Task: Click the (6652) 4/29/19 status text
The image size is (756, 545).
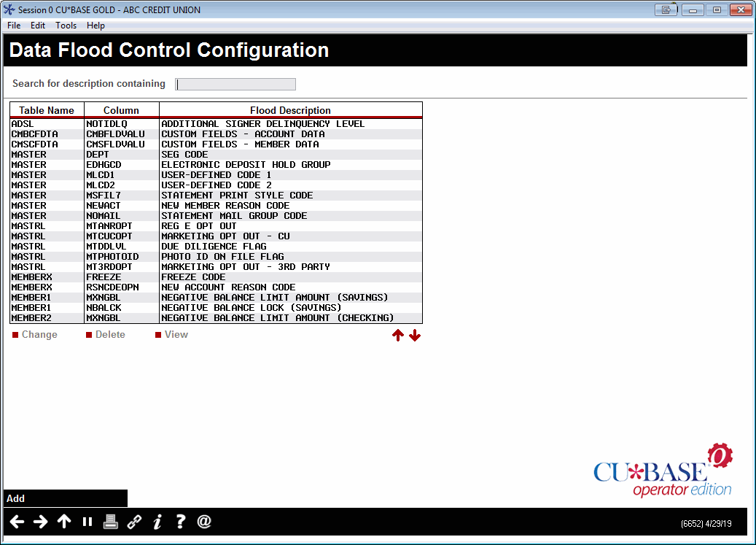Action: point(706,524)
